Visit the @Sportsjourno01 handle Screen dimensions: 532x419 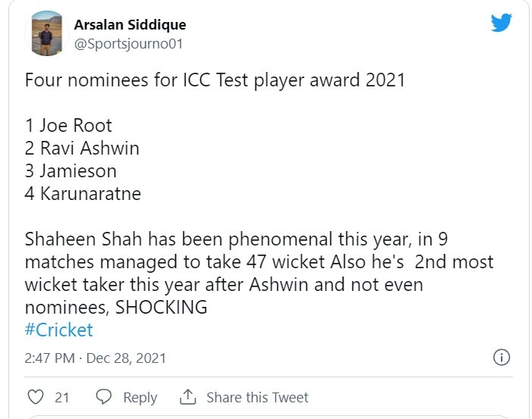pos(128,43)
